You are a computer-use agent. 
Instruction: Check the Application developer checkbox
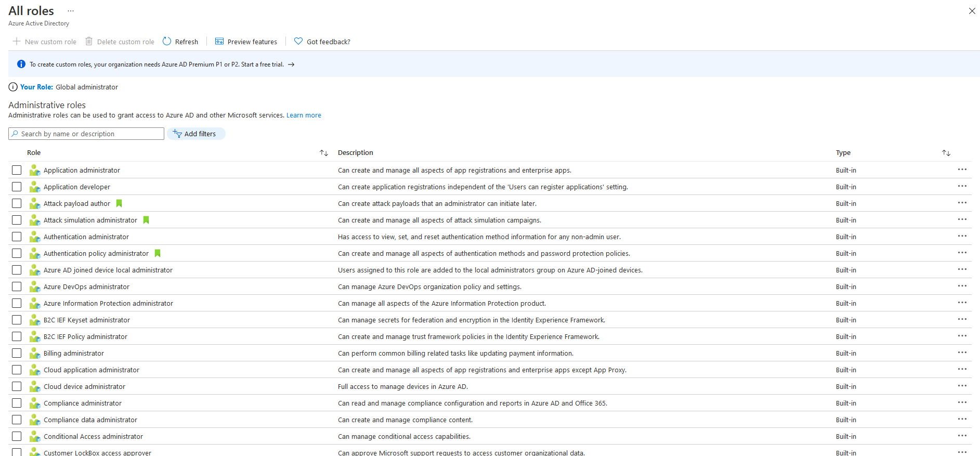point(17,187)
